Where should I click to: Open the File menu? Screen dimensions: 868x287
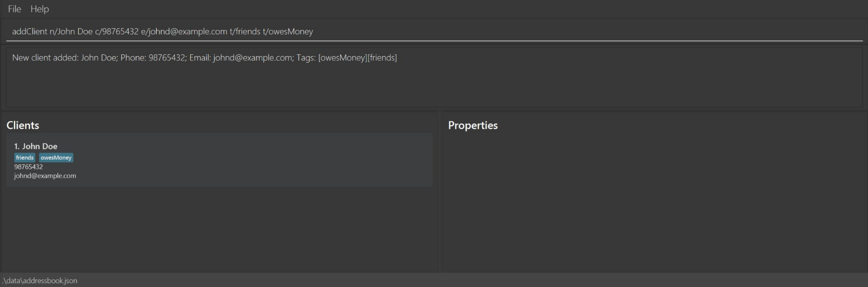14,9
